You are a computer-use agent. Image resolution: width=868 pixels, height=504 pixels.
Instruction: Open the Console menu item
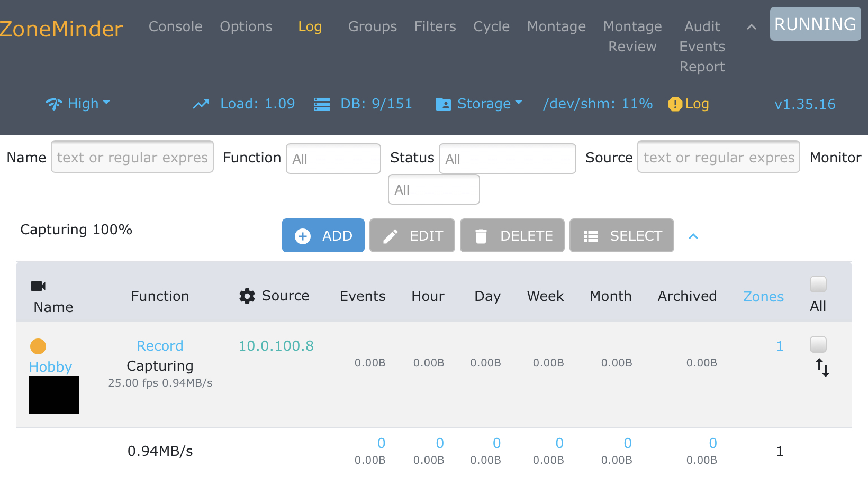click(176, 26)
